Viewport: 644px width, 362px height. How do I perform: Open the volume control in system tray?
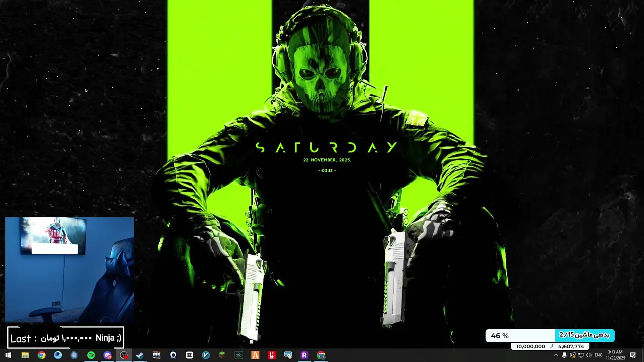[588, 355]
